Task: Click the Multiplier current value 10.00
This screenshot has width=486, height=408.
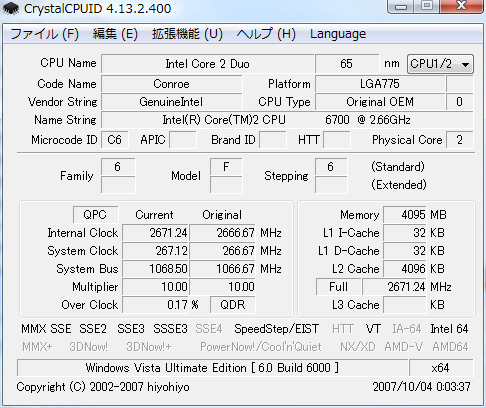Action: (155, 287)
